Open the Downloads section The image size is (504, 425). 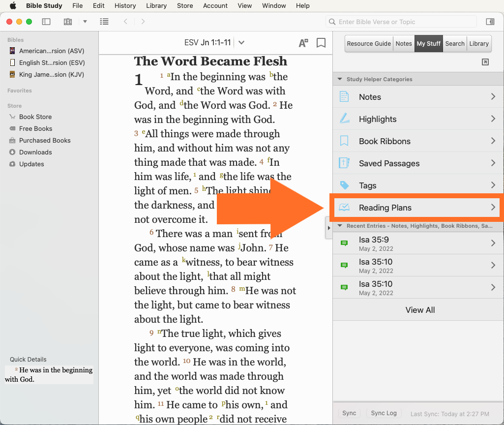point(35,152)
